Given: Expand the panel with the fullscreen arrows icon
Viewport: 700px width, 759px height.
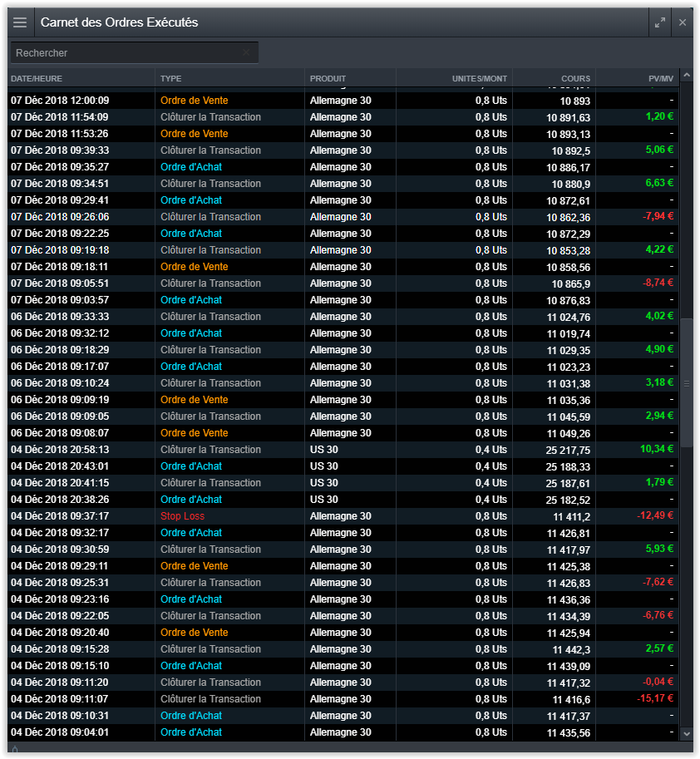Looking at the screenshot, I should [659, 22].
